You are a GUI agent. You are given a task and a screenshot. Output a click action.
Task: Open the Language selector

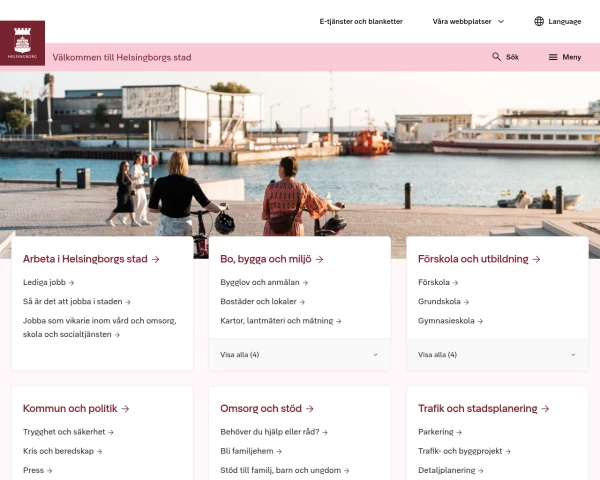558,21
